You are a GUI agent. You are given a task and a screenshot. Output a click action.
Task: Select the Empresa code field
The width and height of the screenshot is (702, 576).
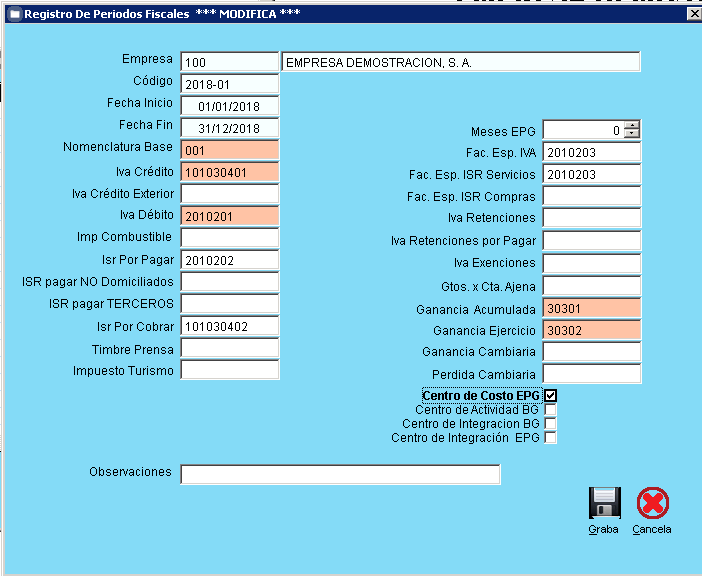tap(229, 62)
